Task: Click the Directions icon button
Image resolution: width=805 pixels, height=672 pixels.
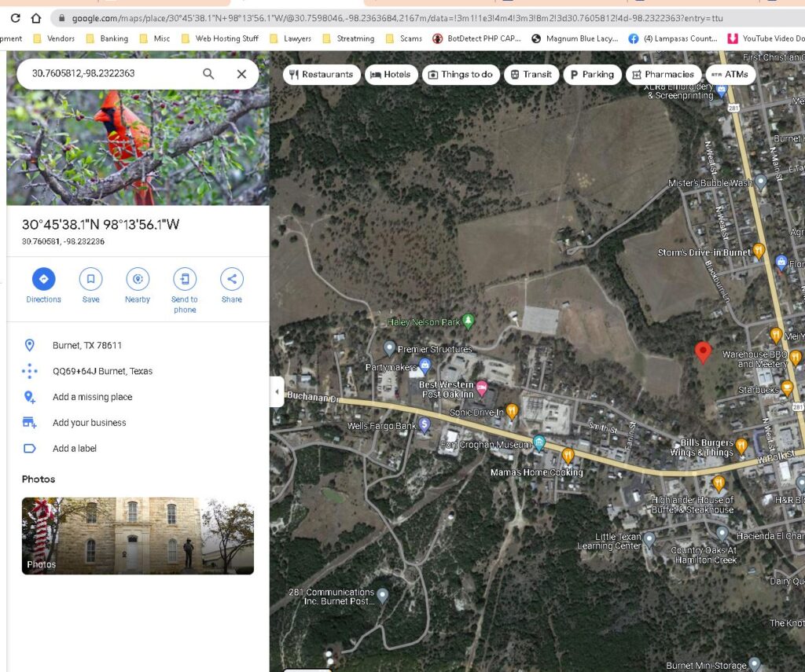Action: tap(44, 279)
